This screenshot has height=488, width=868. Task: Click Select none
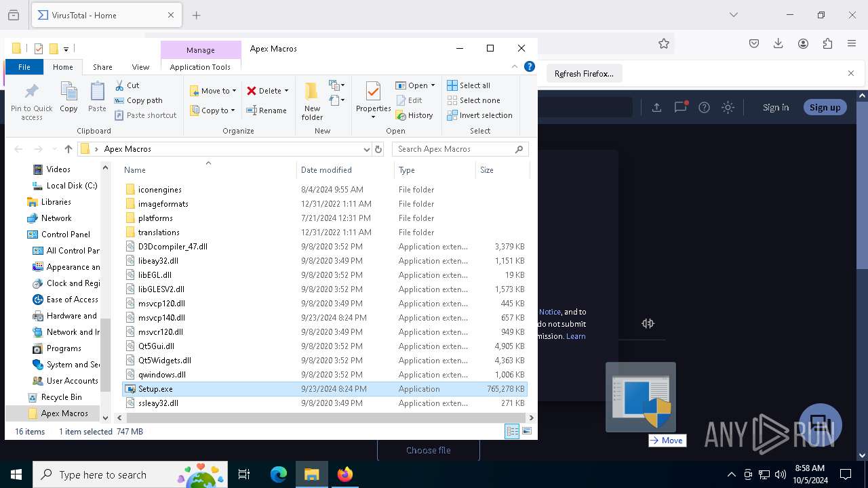(473, 100)
